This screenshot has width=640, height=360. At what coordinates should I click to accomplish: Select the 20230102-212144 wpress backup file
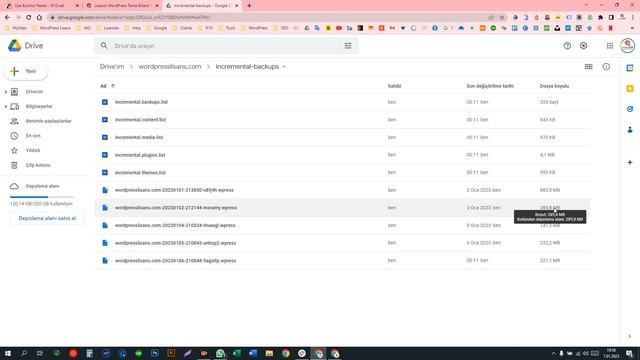tap(343, 207)
